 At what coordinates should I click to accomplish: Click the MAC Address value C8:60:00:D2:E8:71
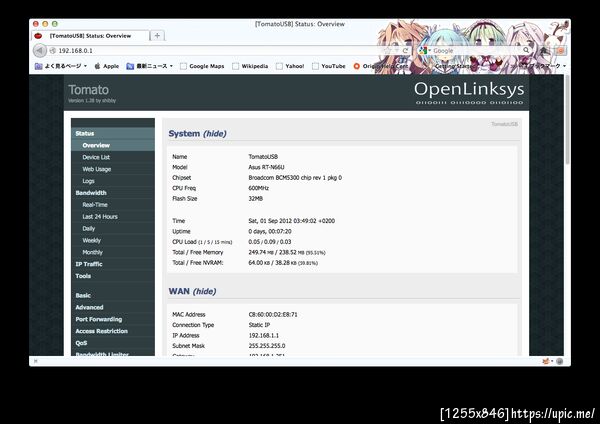coord(273,314)
